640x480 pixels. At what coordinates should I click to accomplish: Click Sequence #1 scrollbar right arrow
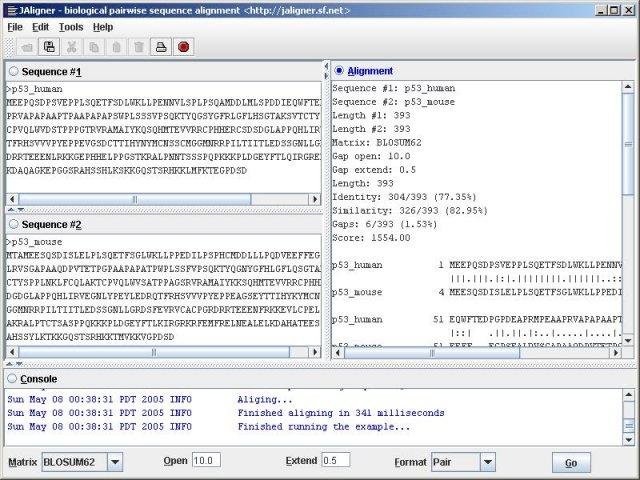click(315, 199)
